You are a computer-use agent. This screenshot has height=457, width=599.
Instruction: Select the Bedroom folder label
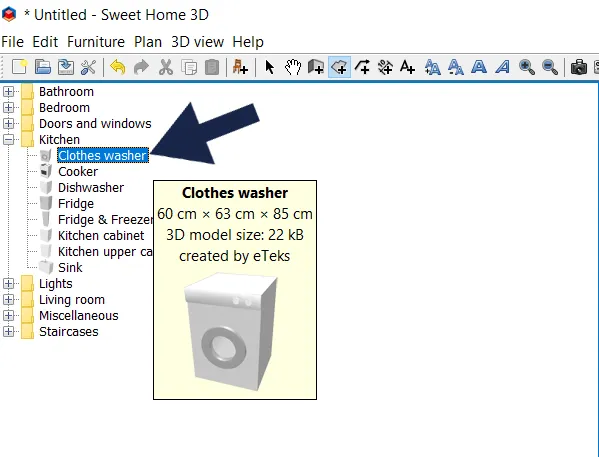(x=65, y=108)
